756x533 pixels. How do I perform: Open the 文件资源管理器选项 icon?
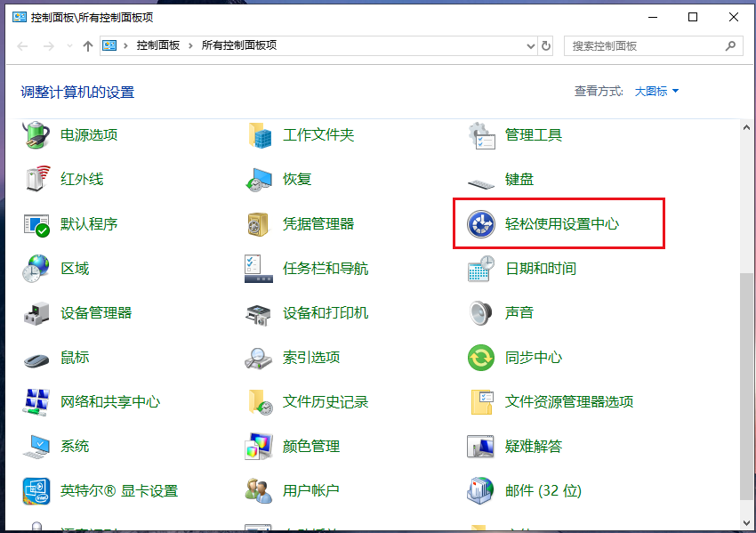coord(482,402)
